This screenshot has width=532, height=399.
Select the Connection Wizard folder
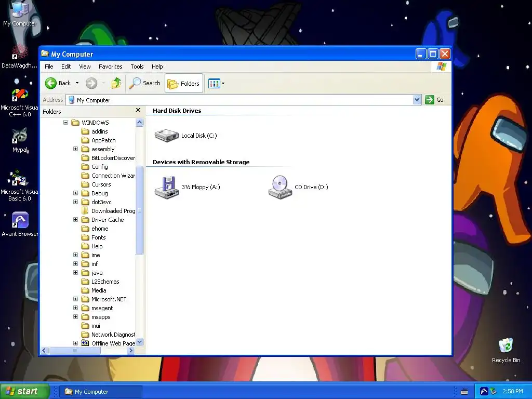coord(108,176)
